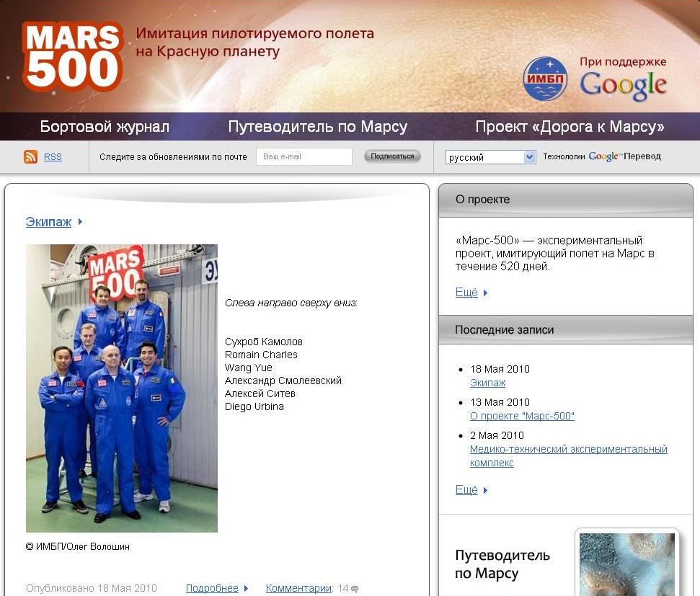This screenshot has height=596, width=700.
Task: Click the Последние записи panel header
Action: click(566, 330)
